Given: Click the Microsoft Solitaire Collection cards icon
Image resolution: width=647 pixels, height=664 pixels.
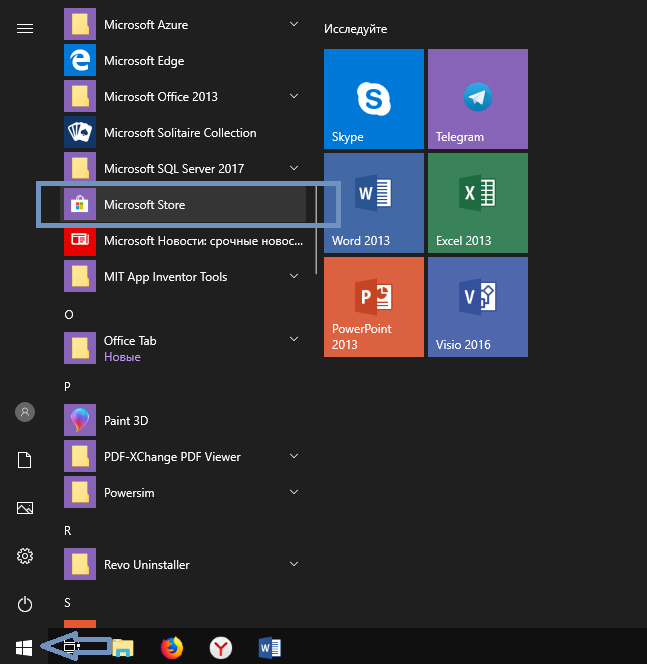Looking at the screenshot, I should pos(80,132).
